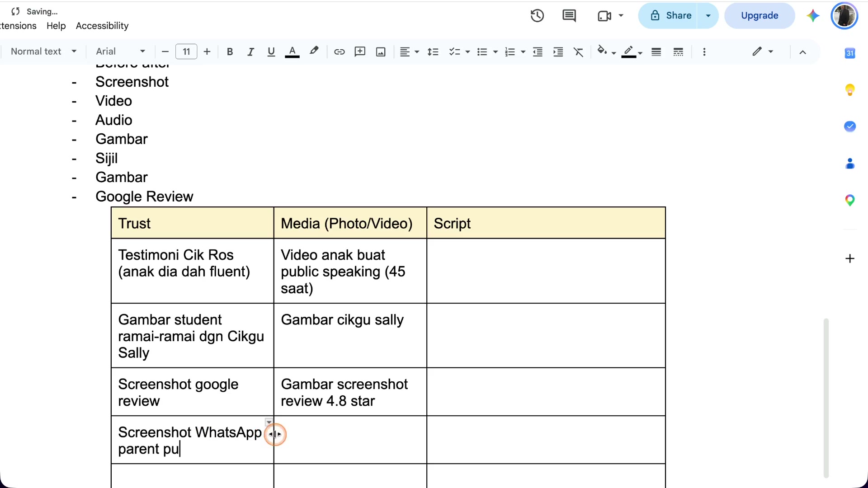Image resolution: width=868 pixels, height=488 pixels.
Task: Open Google Keep side panel
Action: pos(850,90)
